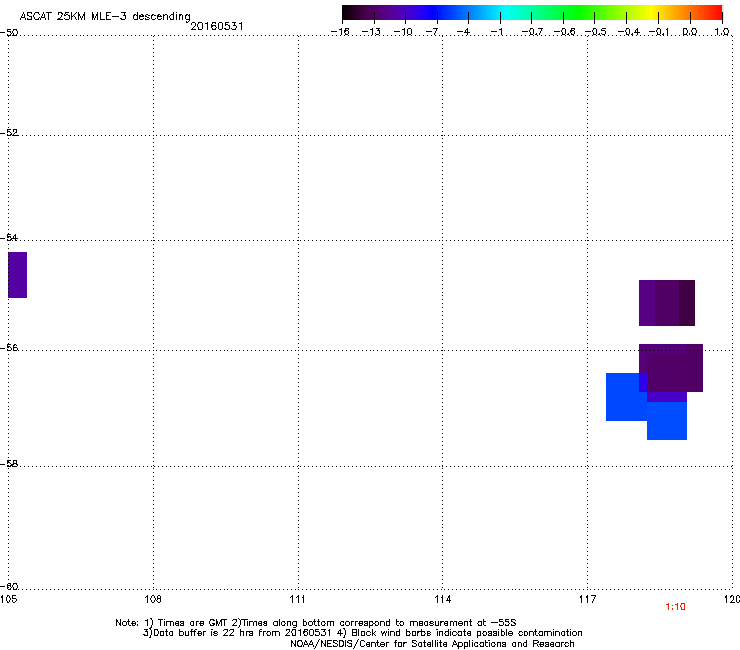Click the longitude label 117
740x650 pixels.
587,599
